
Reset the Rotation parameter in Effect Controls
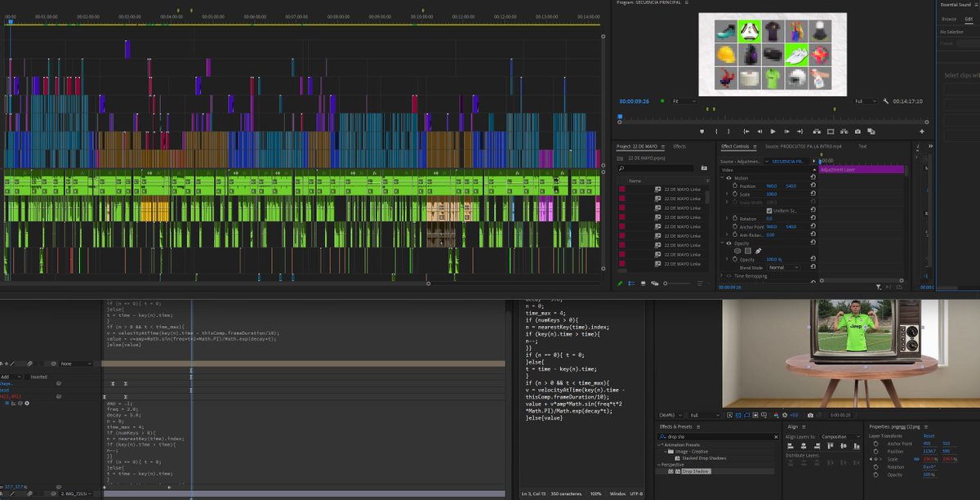point(813,218)
